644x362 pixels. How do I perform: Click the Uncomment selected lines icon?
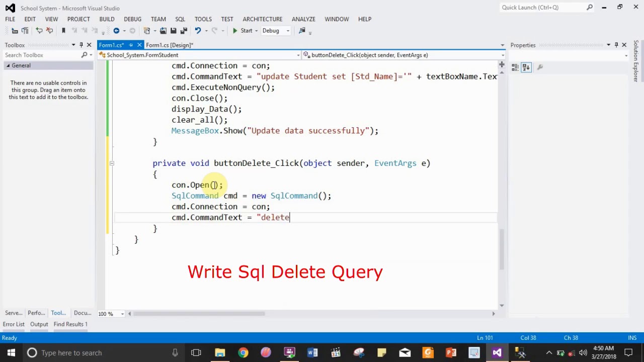pyautogui.click(x=49, y=31)
